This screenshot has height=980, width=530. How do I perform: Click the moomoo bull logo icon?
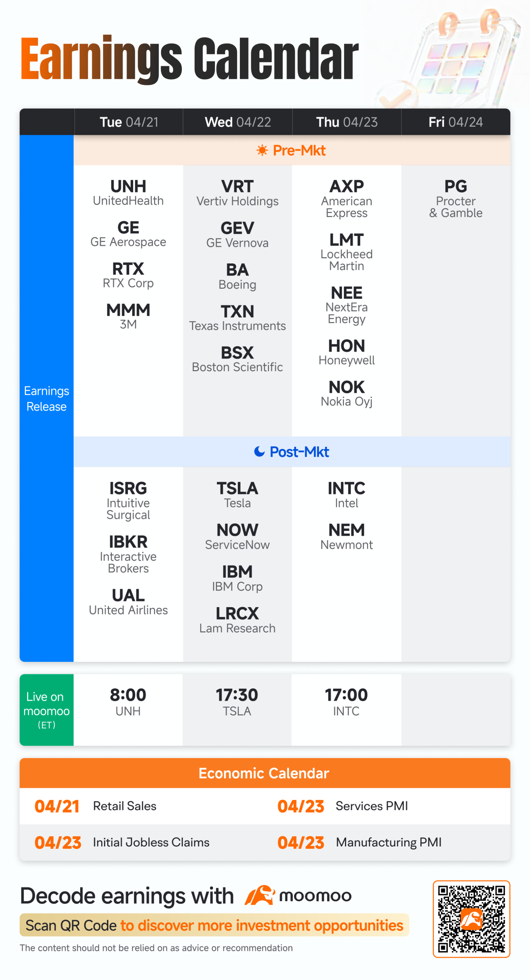point(260,895)
